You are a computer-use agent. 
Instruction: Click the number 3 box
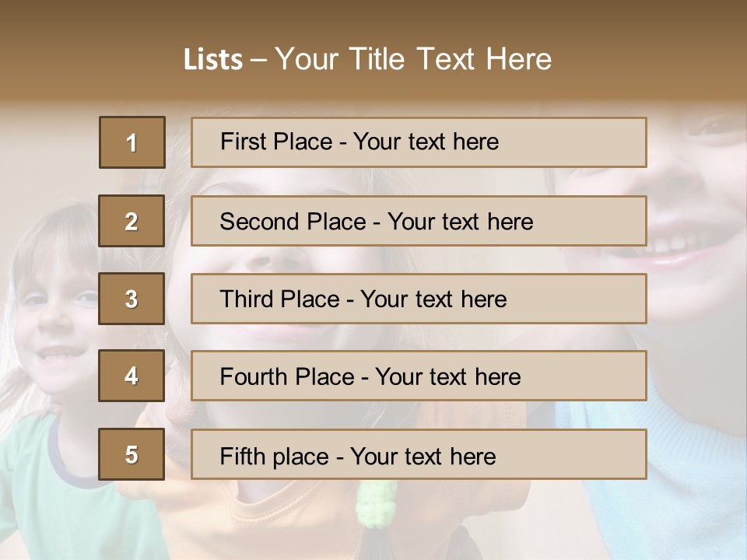tap(132, 299)
